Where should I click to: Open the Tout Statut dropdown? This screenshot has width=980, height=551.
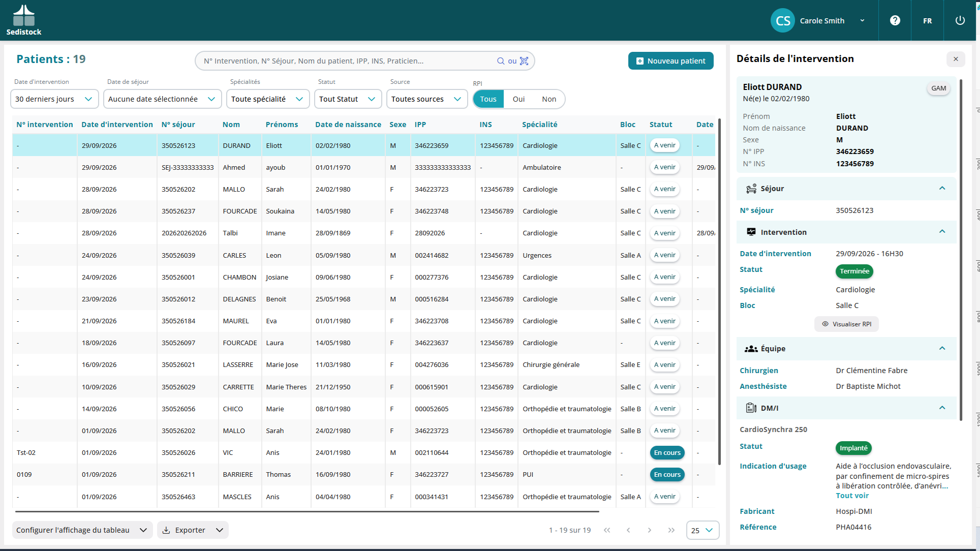(x=348, y=99)
